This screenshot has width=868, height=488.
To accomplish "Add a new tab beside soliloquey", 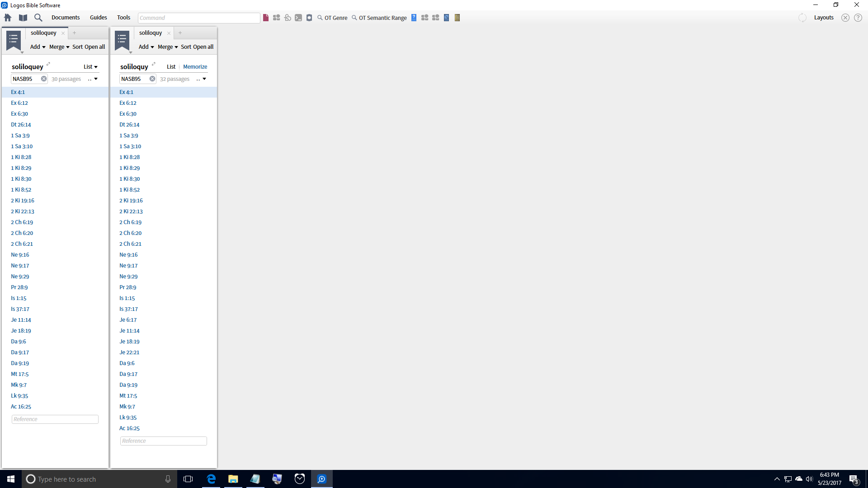I will (75, 33).
